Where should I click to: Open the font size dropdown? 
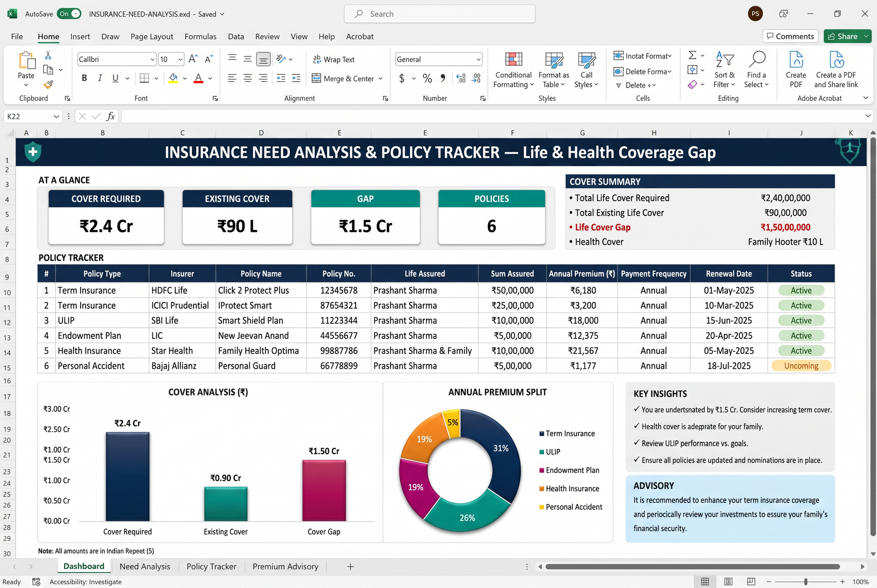coord(180,59)
